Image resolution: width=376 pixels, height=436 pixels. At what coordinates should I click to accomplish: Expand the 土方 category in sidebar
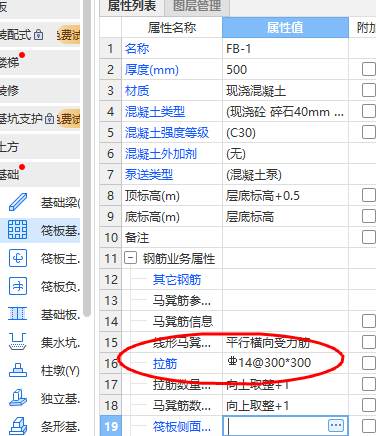pyautogui.click(x=40, y=147)
